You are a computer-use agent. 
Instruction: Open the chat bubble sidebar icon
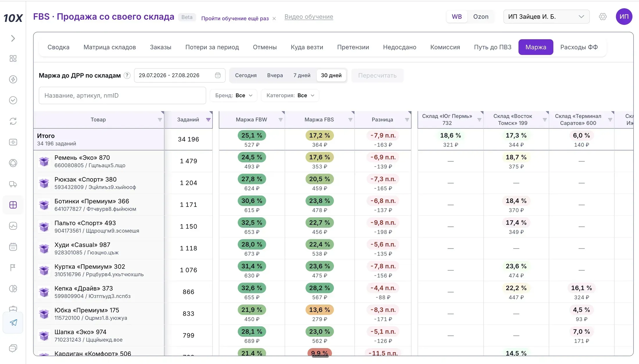coord(13,348)
